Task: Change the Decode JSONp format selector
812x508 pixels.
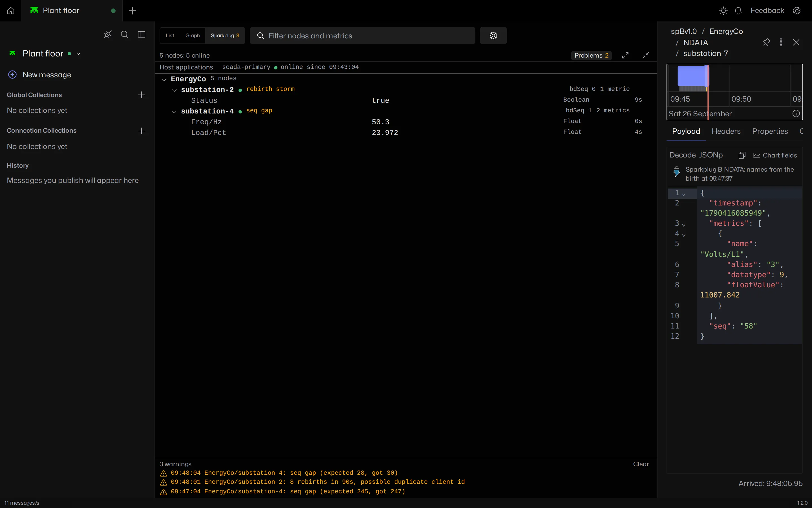Action: (x=696, y=155)
